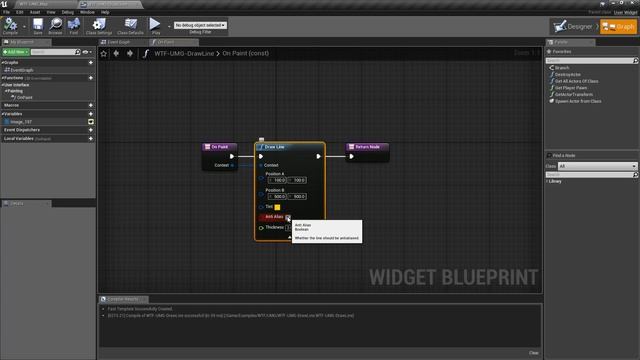
Task: Click WTF-UMG-DrawLine breadcrumb
Action: (x=184, y=53)
